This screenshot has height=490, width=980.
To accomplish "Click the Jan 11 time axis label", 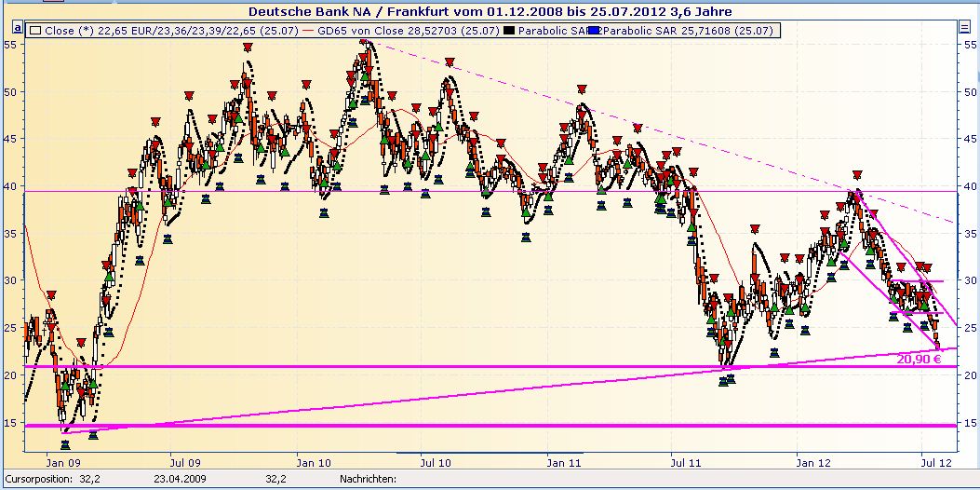I will 565,463.
